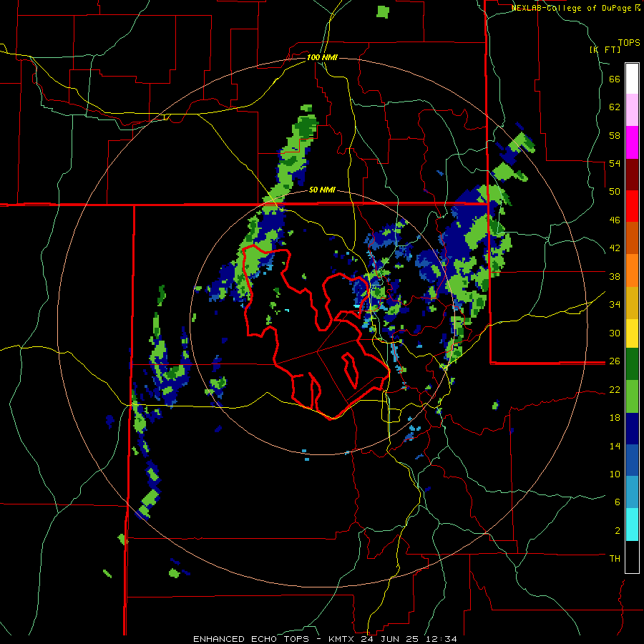Click the legend value '58'
The width and height of the screenshot is (644, 644).
(615, 135)
